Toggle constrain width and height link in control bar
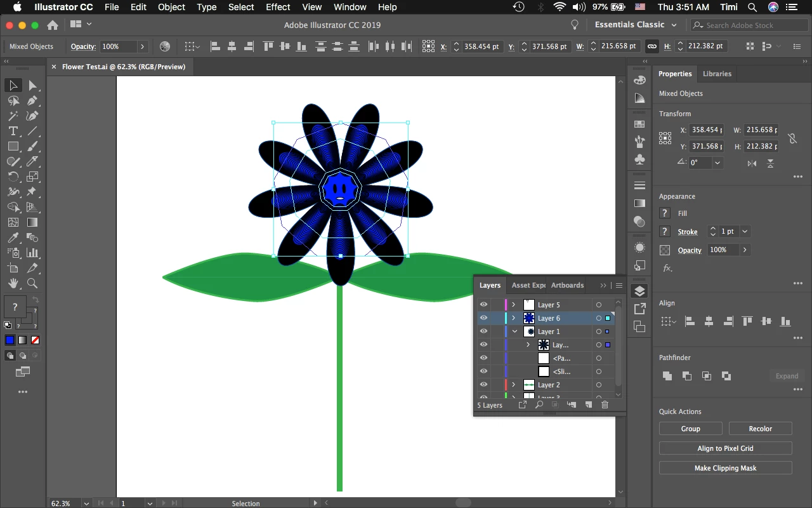Screen dimensions: 812x508 pyautogui.click(x=652, y=46)
